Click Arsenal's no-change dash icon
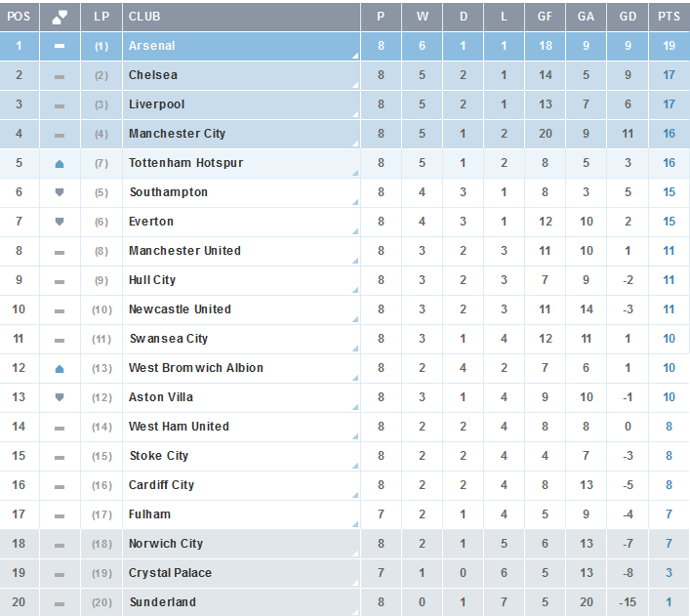The width and height of the screenshot is (690, 616). (60, 46)
